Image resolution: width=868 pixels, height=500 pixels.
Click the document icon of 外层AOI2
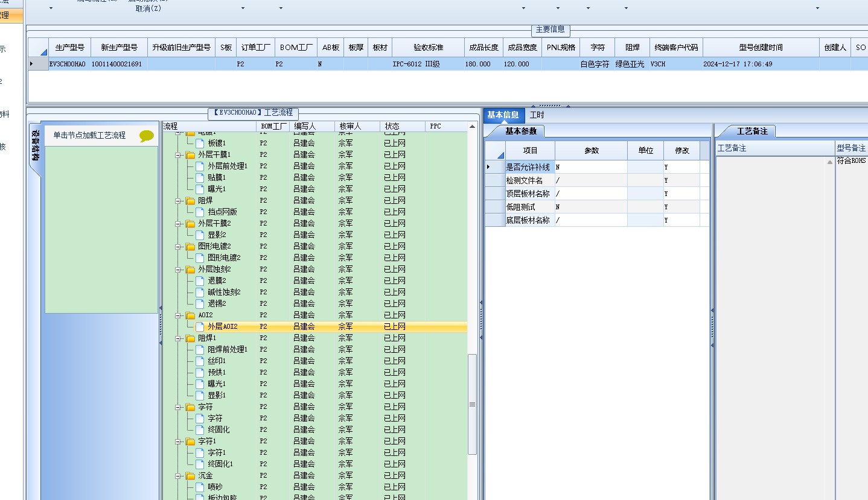click(x=200, y=327)
